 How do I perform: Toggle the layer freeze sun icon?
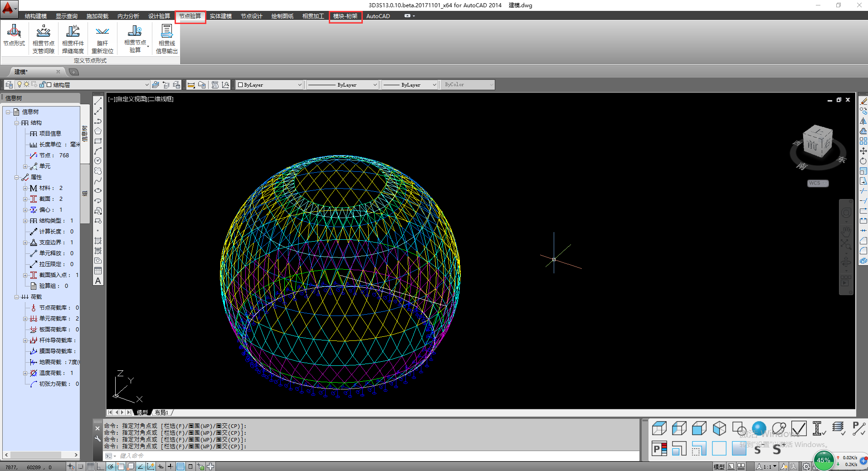point(27,84)
